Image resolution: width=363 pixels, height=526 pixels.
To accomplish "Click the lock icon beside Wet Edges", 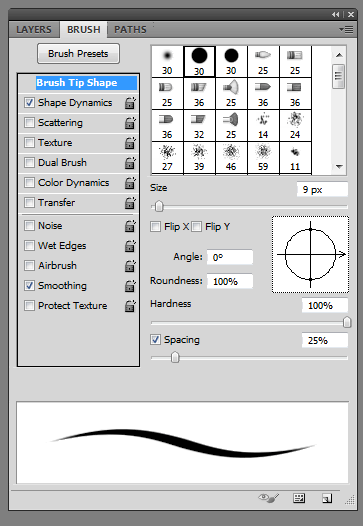I will [x=130, y=246].
